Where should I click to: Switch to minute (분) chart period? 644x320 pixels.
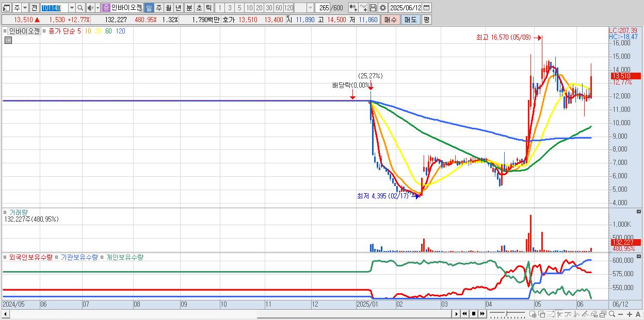tap(189, 8)
